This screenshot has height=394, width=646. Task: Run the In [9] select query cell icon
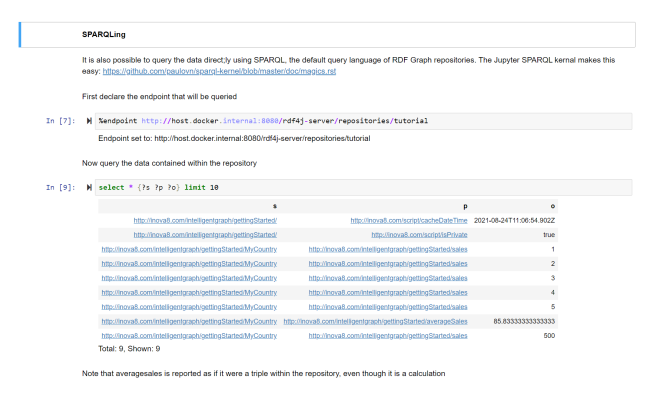pos(89,188)
